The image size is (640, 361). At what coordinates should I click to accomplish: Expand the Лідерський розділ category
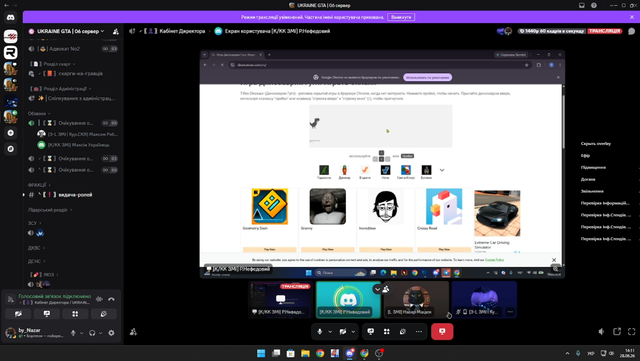point(50,210)
